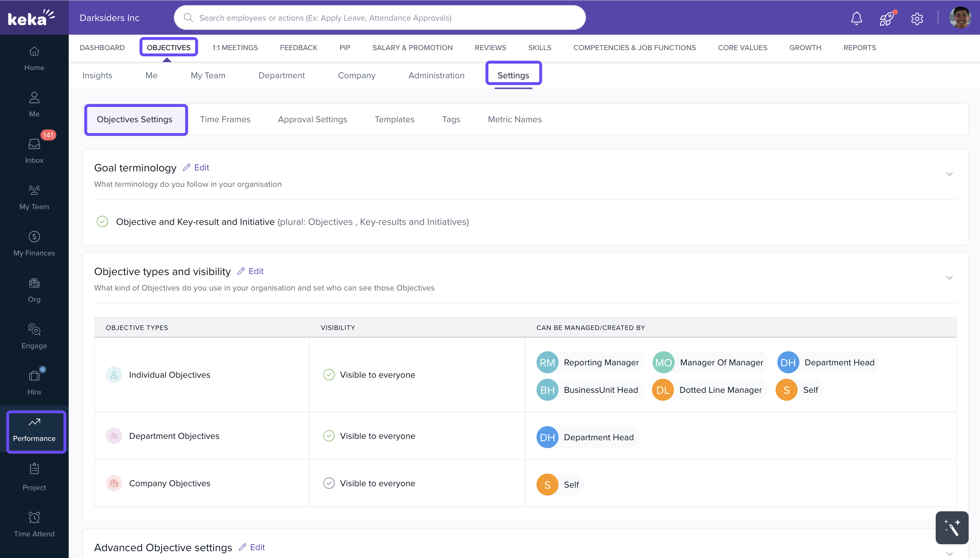980x558 pixels.
Task: Click Company Objectives visibility check circle
Action: pyautogui.click(x=329, y=483)
